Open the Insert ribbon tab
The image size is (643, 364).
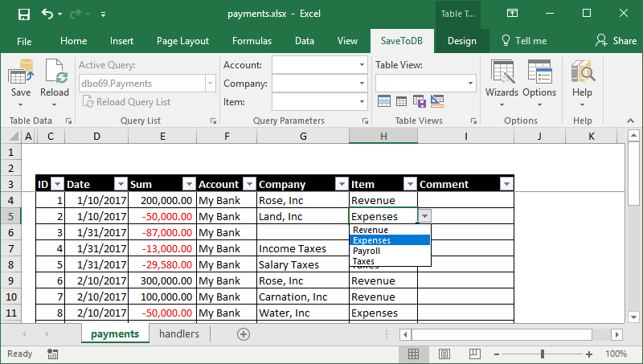click(121, 41)
